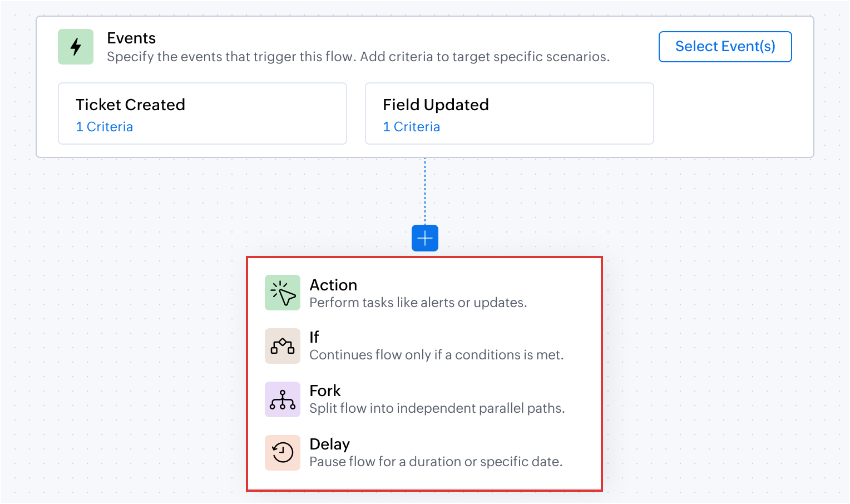Choose the Fork menu entry title
The image size is (850, 504).
[325, 391]
